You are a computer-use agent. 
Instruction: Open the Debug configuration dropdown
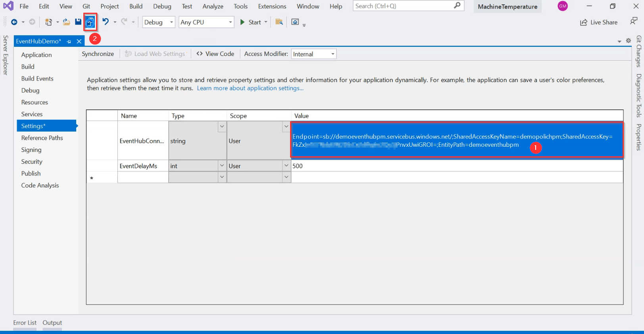point(158,22)
